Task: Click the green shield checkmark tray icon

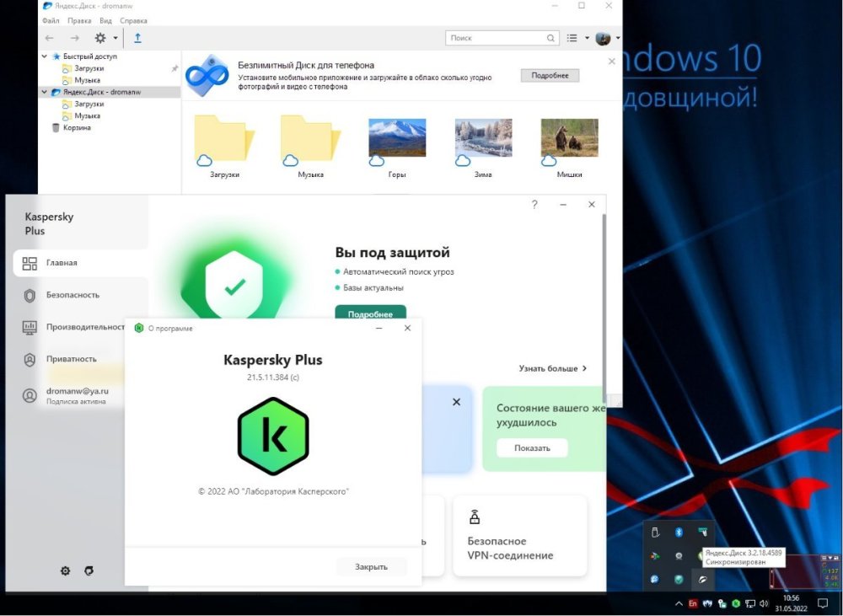Action: click(x=679, y=580)
